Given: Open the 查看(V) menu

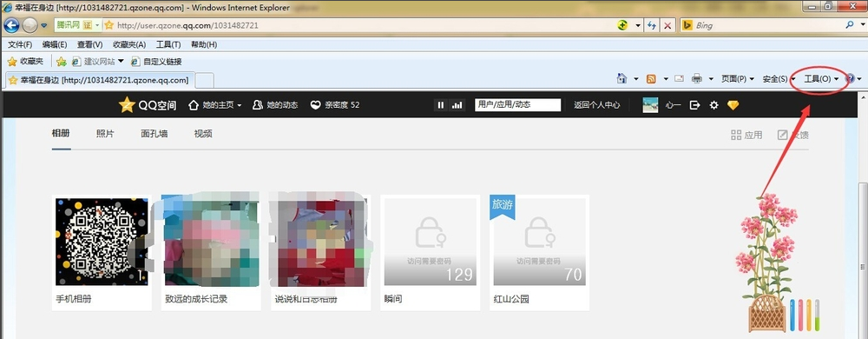Looking at the screenshot, I should point(89,44).
